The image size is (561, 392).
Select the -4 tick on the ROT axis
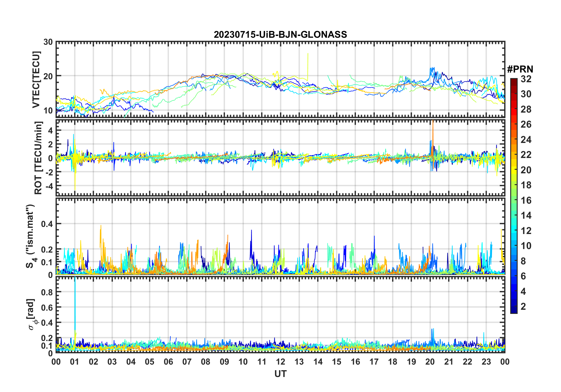click(x=49, y=186)
